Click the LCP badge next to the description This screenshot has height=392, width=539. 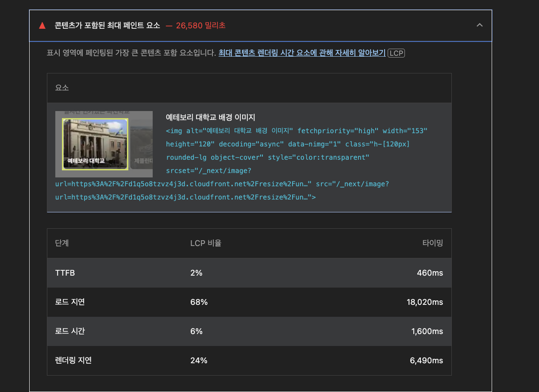point(396,53)
